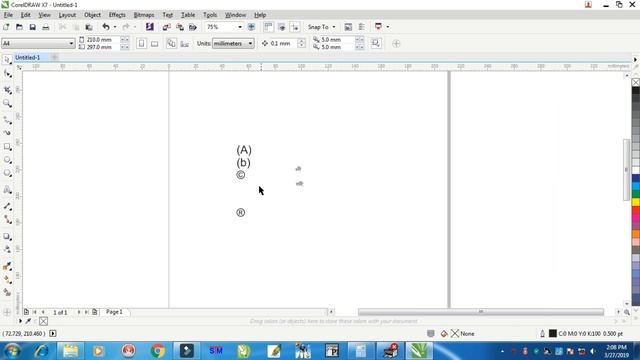Switch to the Untitled-1 document tab
Screen dimensions: 640x360
tap(27, 58)
